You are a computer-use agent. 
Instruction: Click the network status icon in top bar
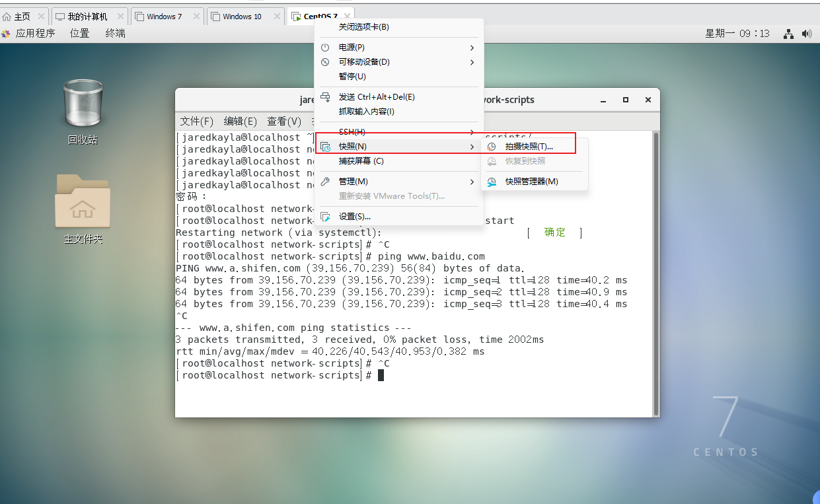tap(788, 34)
